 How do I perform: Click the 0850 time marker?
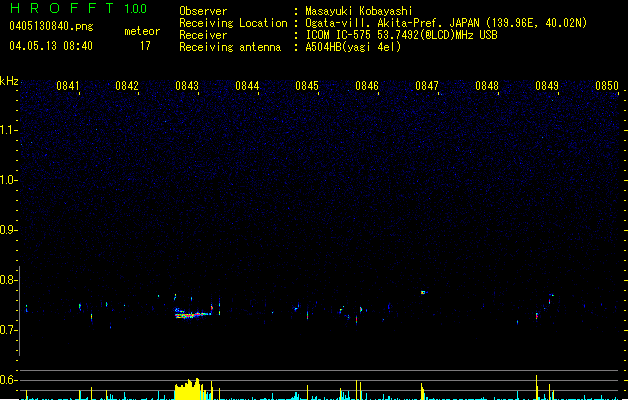(607, 86)
